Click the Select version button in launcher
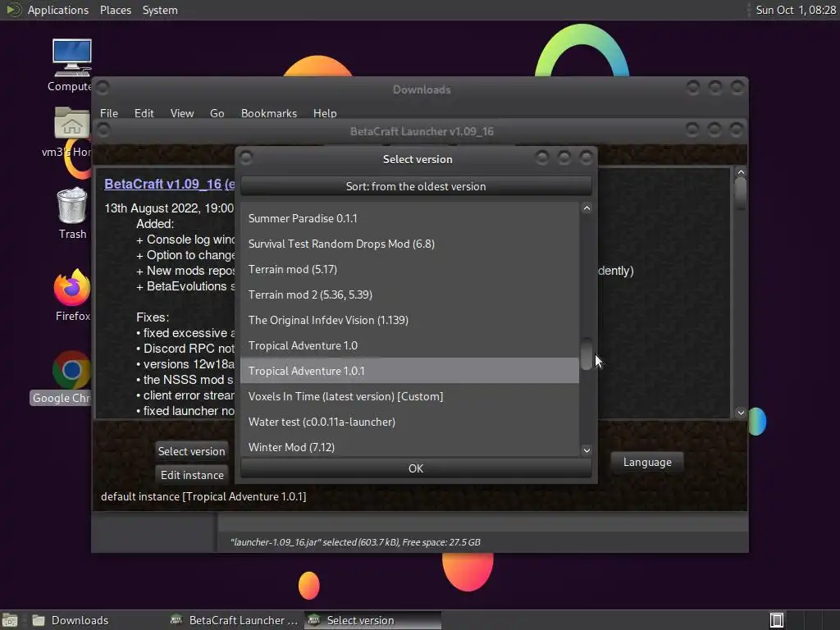Image resolution: width=840 pixels, height=630 pixels. point(191,451)
